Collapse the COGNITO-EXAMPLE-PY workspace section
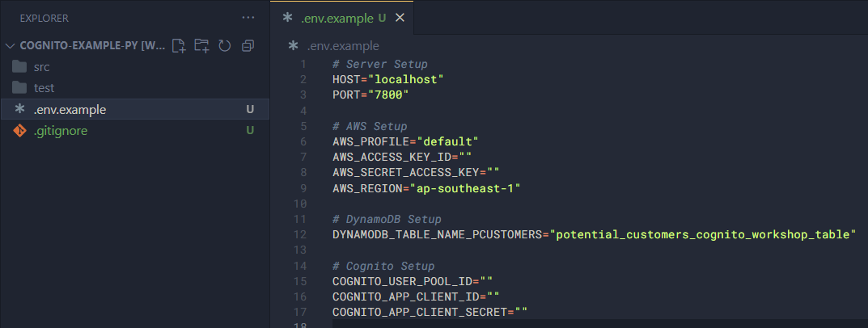Screen dimensions: 868x328 pos(10,45)
